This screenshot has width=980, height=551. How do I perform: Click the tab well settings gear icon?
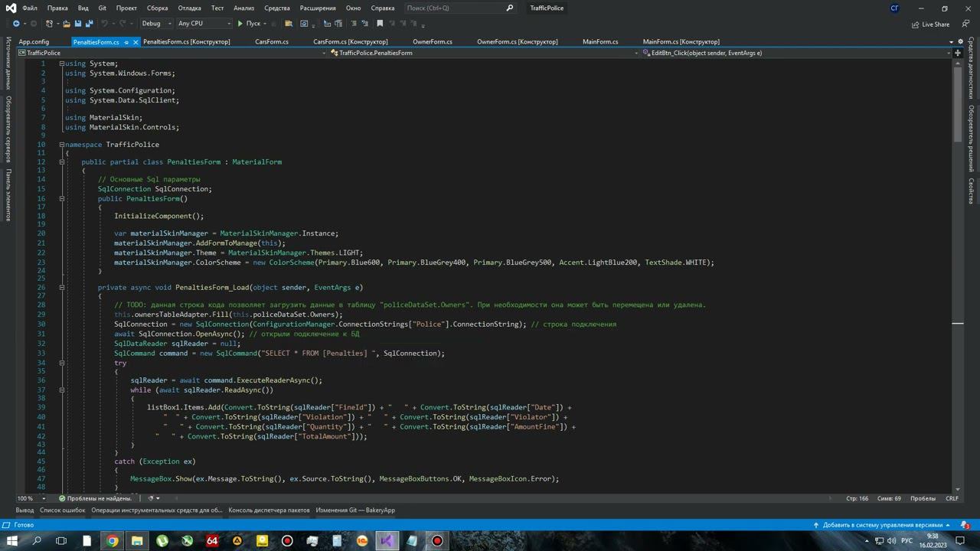(962, 41)
